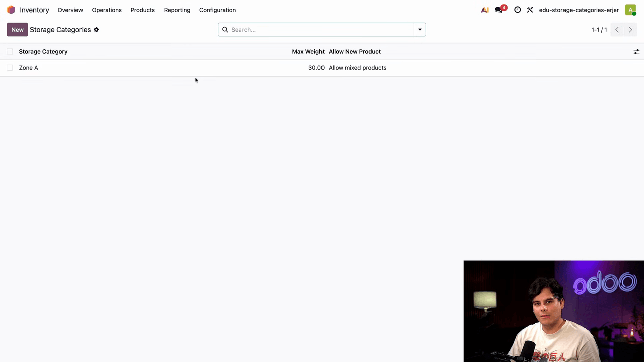This screenshot has width=644, height=362.
Task: Open the debug tools wrench icon
Action: 530,10
